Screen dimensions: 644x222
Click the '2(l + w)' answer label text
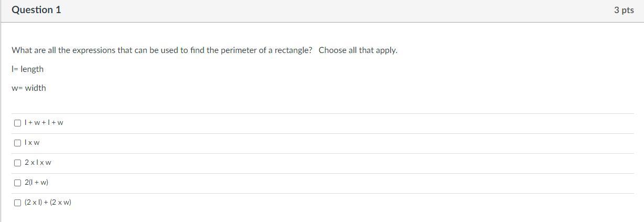36,183
